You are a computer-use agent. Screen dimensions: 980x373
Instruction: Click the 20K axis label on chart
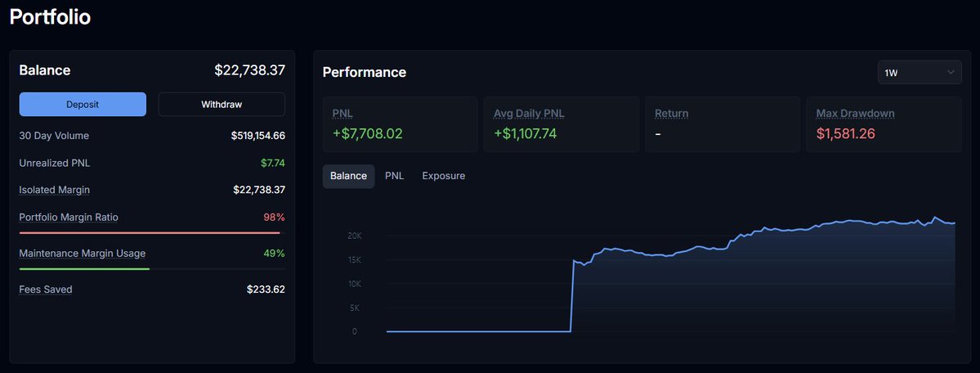[x=355, y=236]
